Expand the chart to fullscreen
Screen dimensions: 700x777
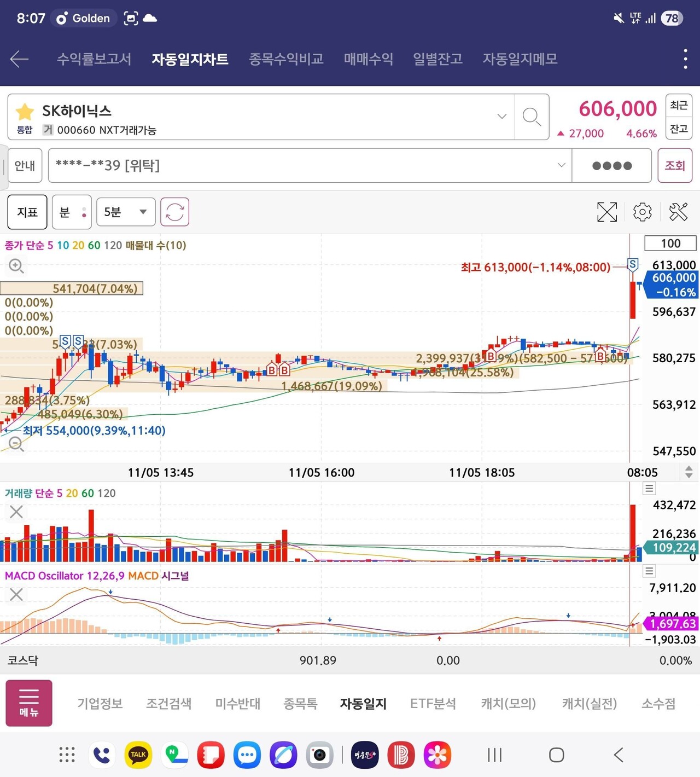(607, 212)
